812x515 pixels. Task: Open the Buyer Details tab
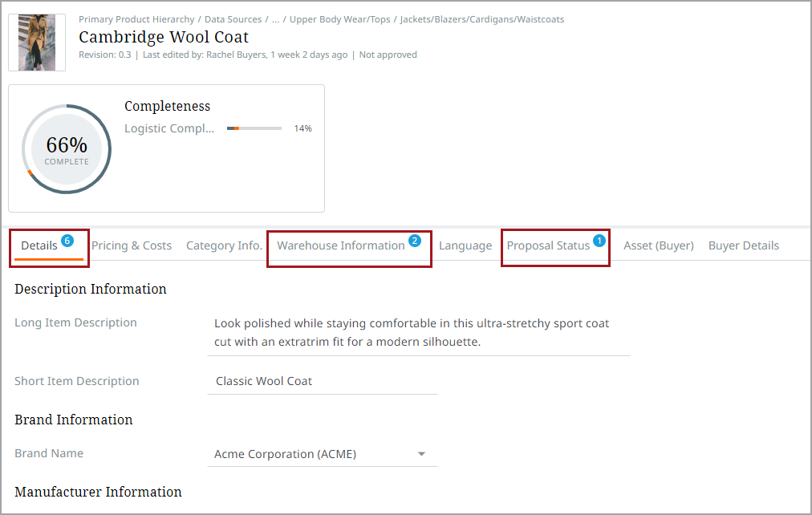pos(744,245)
